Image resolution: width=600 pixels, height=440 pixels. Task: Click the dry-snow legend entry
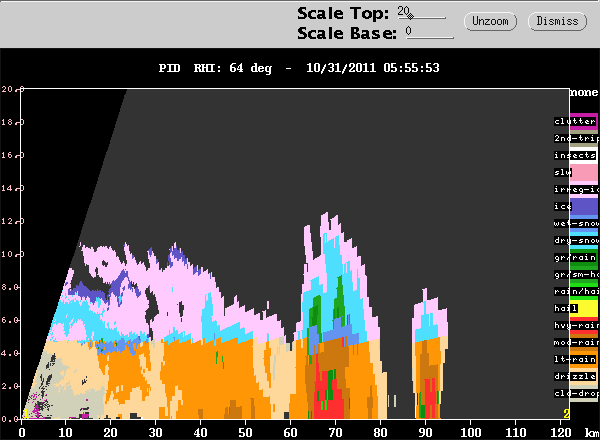pos(577,240)
